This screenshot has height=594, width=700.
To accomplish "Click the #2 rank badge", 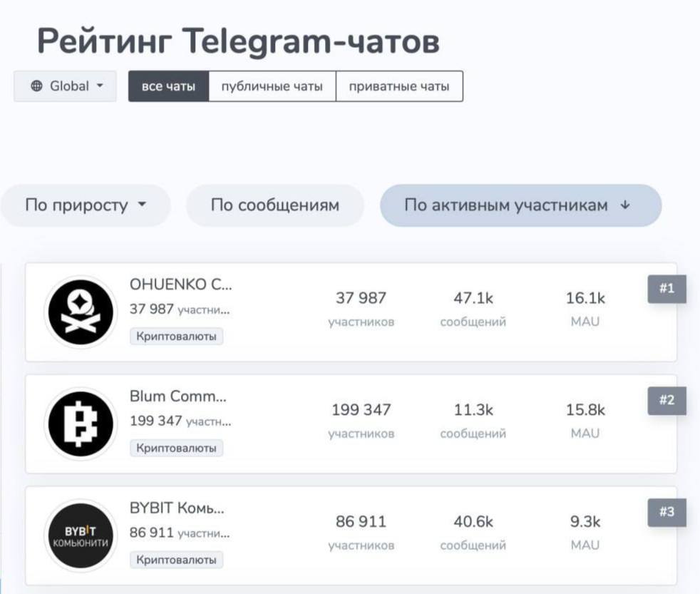I will click(666, 400).
